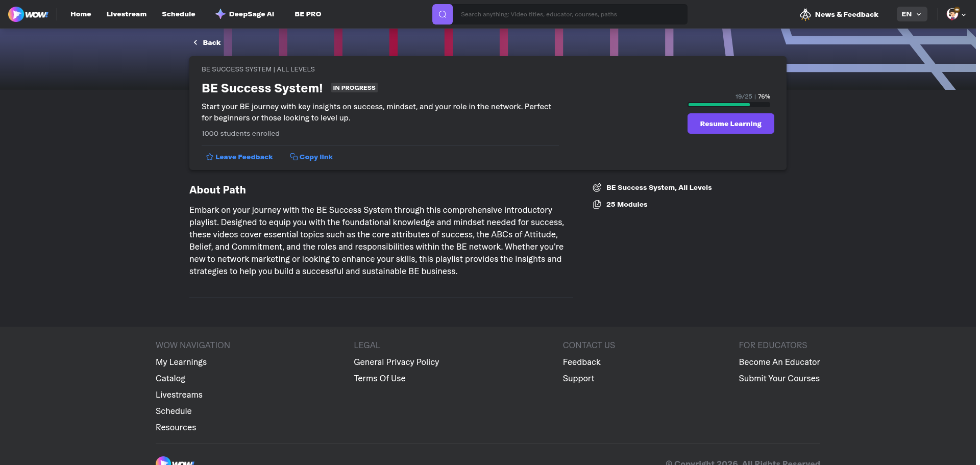The width and height of the screenshot is (980, 465).
Task: Click into the Search anything input field
Action: coord(570,14)
